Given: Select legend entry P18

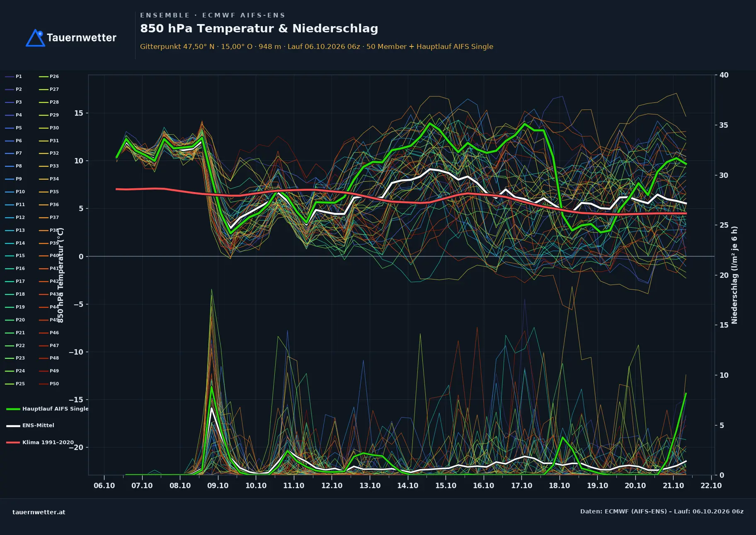Looking at the screenshot, I should tap(15, 294).
